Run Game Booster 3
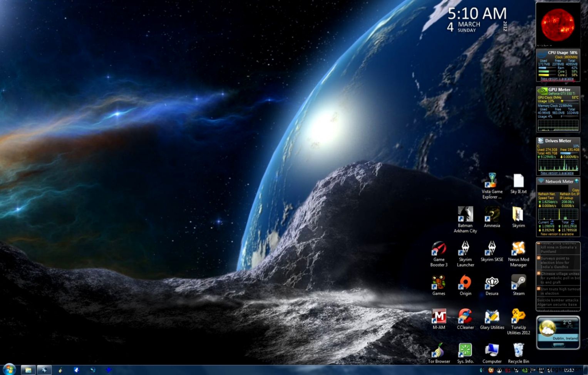Image resolution: width=588 pixels, height=375 pixels. click(x=439, y=250)
